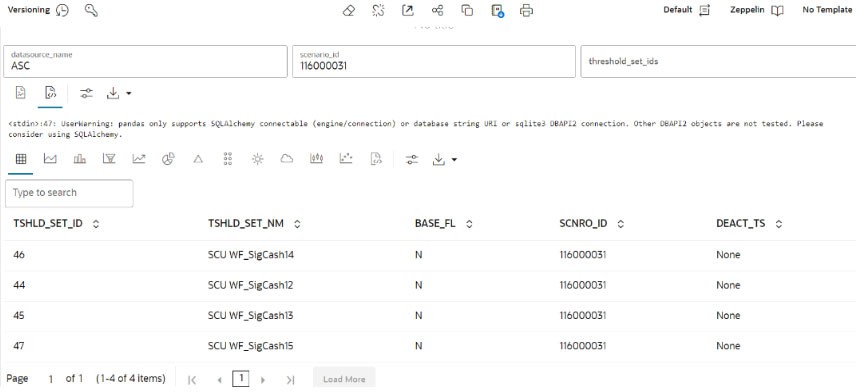The width and height of the screenshot is (856, 392).
Task: Click the key/permissions icon near Versioning
Action: pos(91,10)
